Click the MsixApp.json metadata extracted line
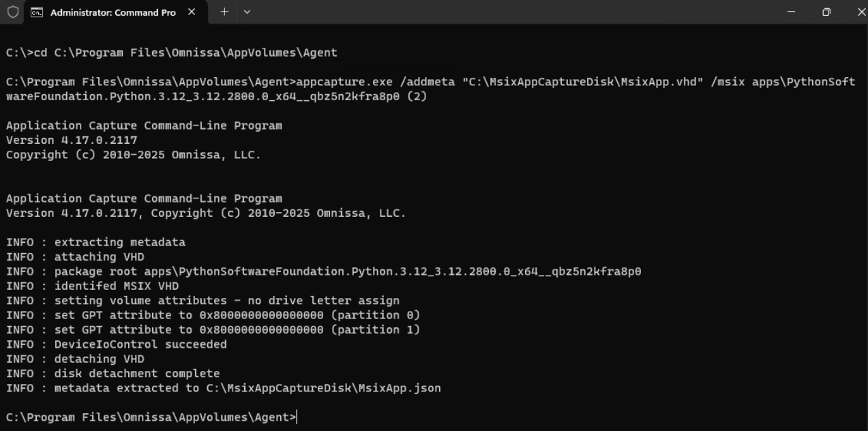Image resolution: width=868 pixels, height=431 pixels. click(224, 388)
